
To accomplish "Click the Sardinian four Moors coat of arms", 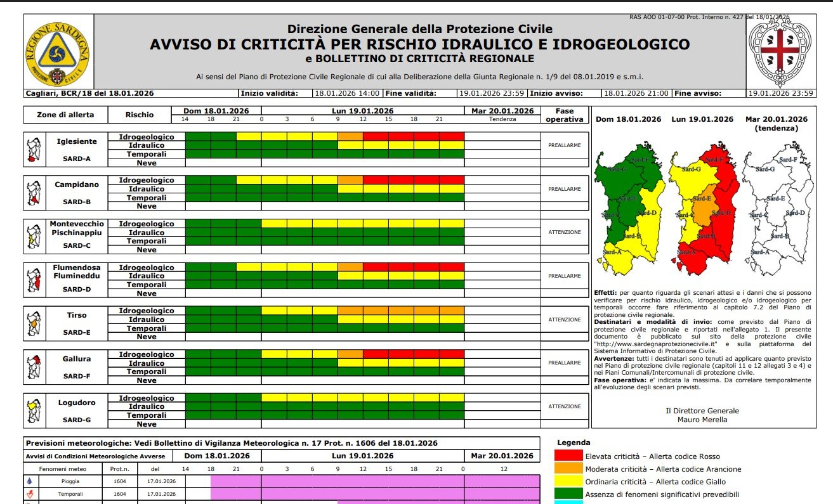I will click(781, 51).
